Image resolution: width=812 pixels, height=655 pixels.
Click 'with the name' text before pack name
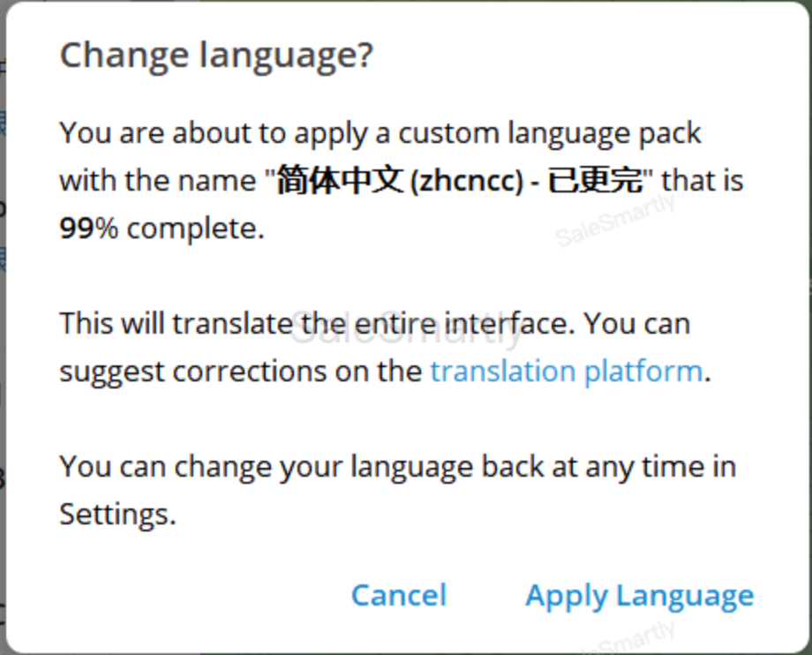[157, 181]
